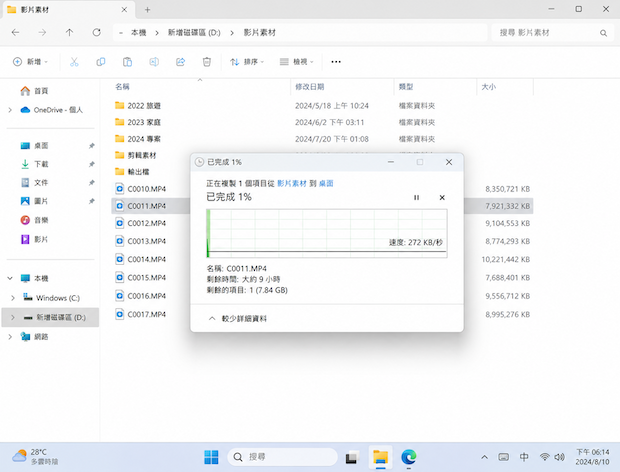Go back with the left arrow
The image size is (620, 472).
[x=15, y=32]
